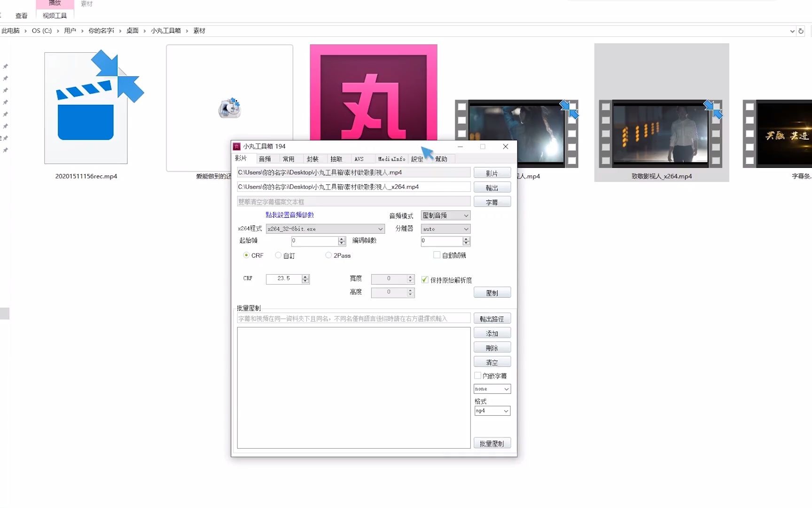Open the 幫助 tab

pos(441,159)
